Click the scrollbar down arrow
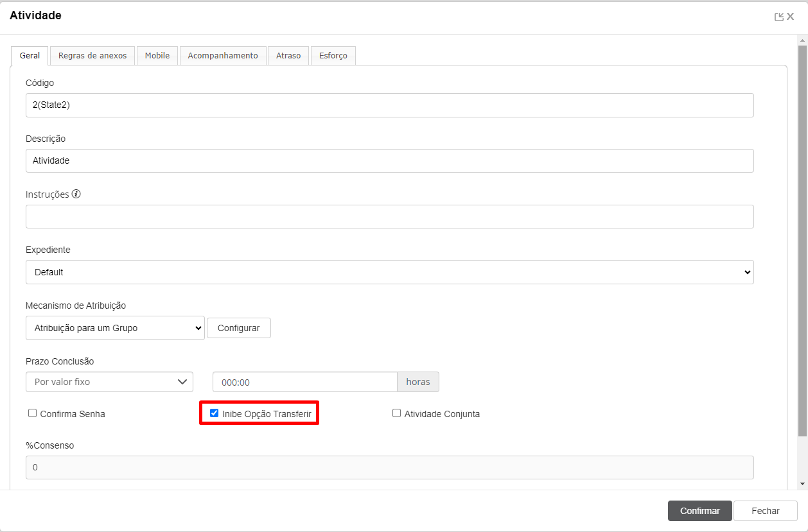This screenshot has height=532, width=808. [802, 483]
